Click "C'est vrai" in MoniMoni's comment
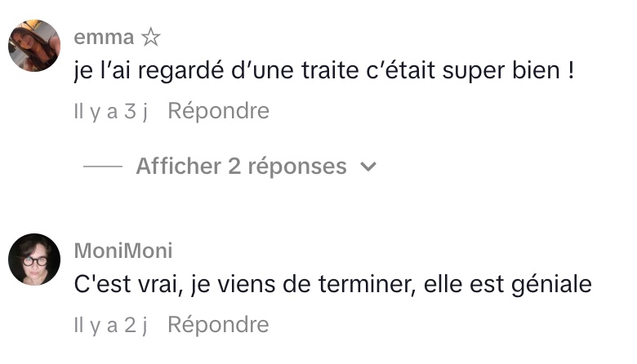637x364 pixels. (118, 285)
